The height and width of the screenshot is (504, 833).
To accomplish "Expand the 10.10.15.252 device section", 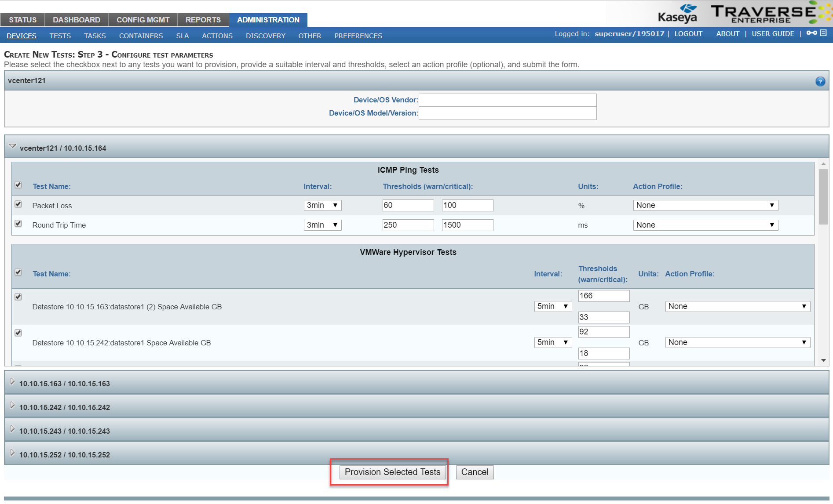I will click(x=12, y=453).
